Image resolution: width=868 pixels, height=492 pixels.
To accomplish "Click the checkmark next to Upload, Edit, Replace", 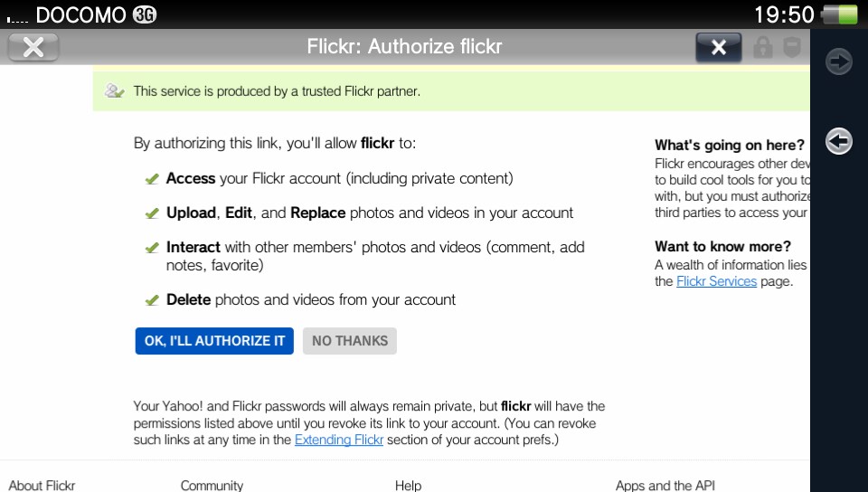I will (152, 213).
